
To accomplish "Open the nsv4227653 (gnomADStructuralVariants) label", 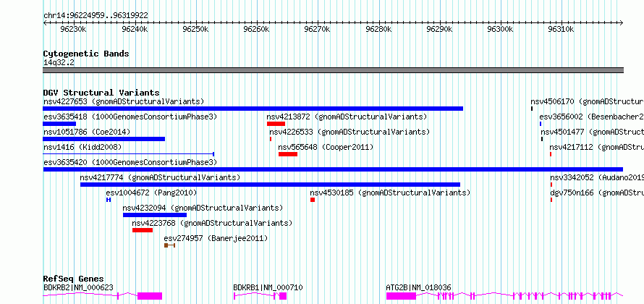I will pyautogui.click(x=124, y=101).
